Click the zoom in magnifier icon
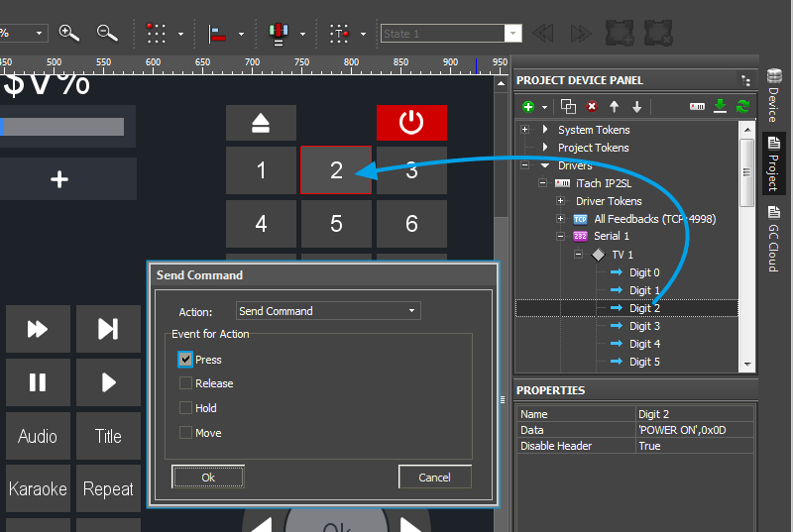 point(68,33)
